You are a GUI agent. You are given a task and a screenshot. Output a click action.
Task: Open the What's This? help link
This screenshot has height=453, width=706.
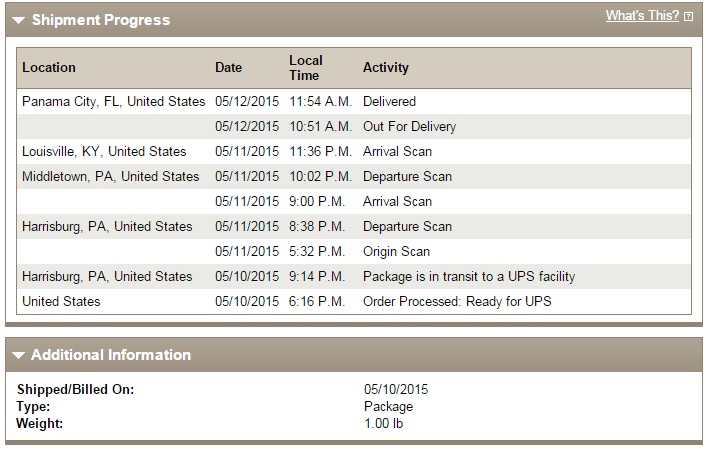tap(642, 16)
